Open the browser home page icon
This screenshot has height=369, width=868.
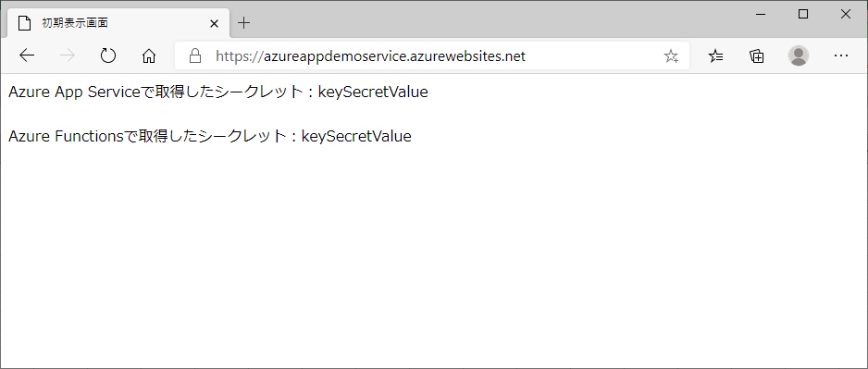pos(149,55)
